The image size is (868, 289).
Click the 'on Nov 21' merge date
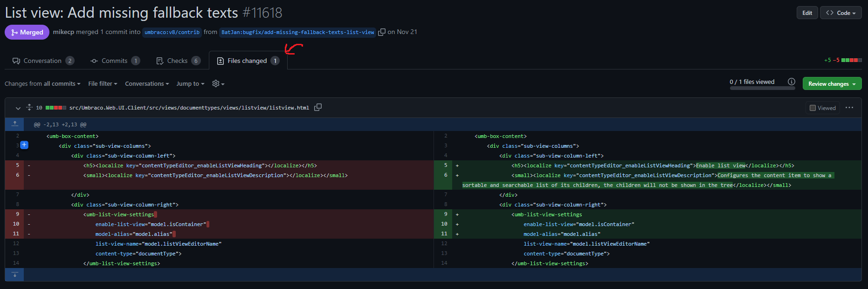(402, 32)
